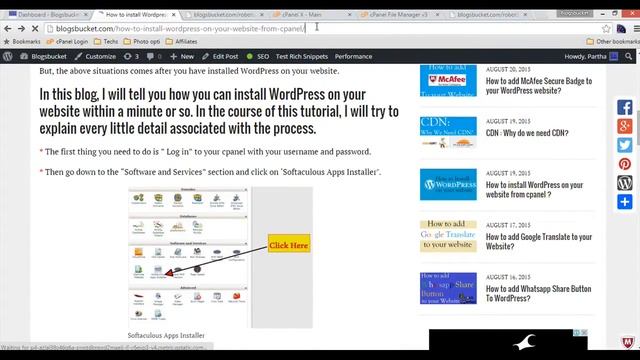The image size is (640, 360).
Task: Open the Performance menu in admin bar
Action: click(x=353, y=56)
